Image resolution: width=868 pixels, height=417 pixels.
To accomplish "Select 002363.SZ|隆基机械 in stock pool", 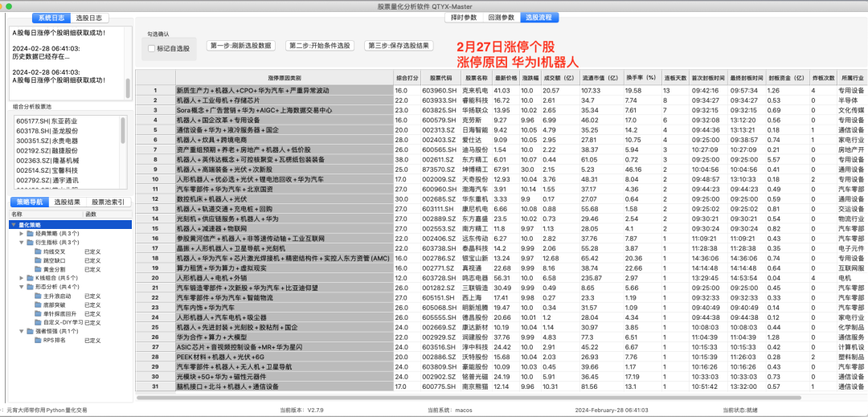I will pyautogui.click(x=47, y=161).
